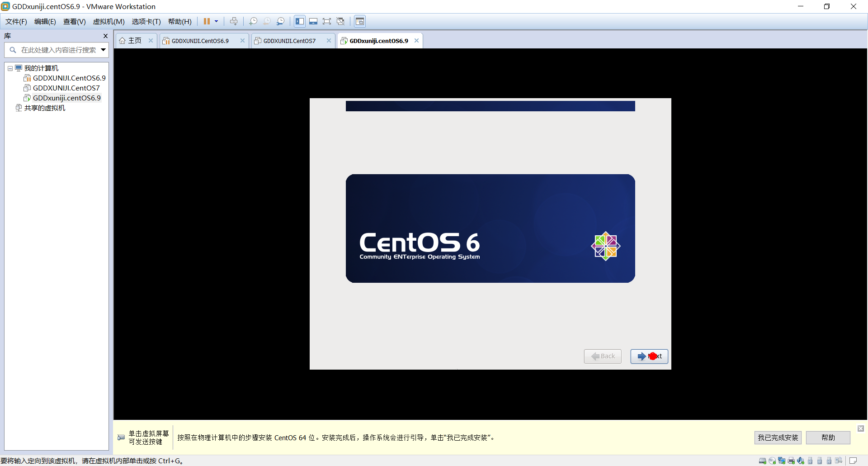Click the 单击虚拟屏幕 可发送按键 hint text
This screenshot has height=466, width=868.
tap(149, 437)
